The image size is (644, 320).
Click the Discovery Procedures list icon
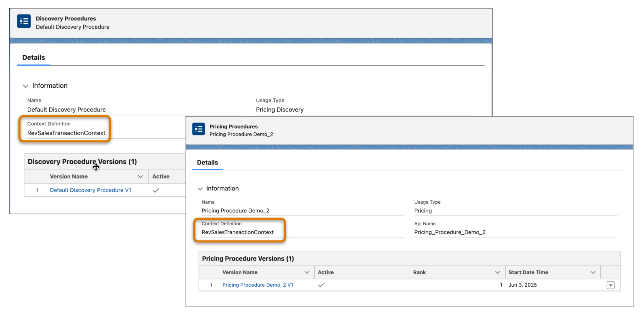(24, 21)
